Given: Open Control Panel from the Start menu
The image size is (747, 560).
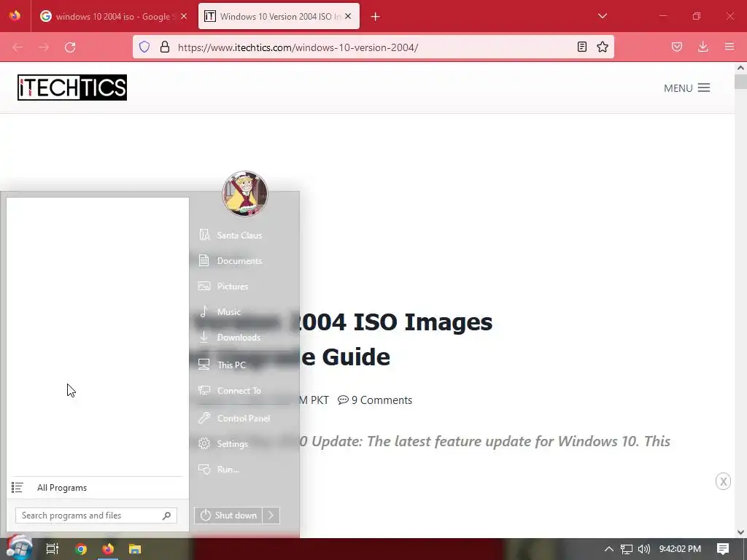Looking at the screenshot, I should pos(244,418).
